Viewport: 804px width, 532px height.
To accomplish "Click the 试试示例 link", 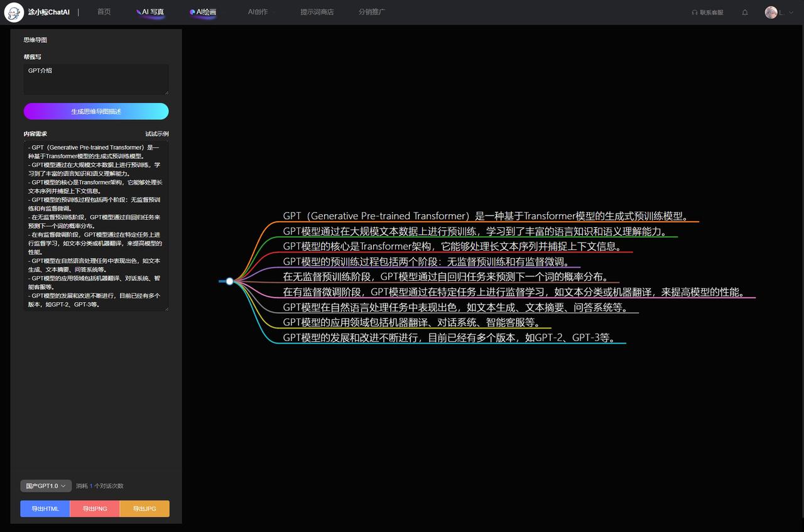I will point(157,134).
